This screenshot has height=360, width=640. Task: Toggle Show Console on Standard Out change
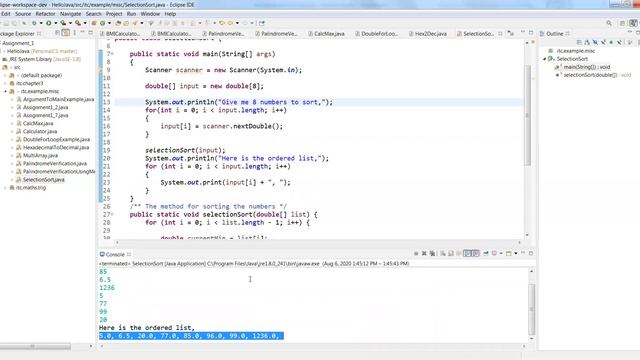pos(467,253)
